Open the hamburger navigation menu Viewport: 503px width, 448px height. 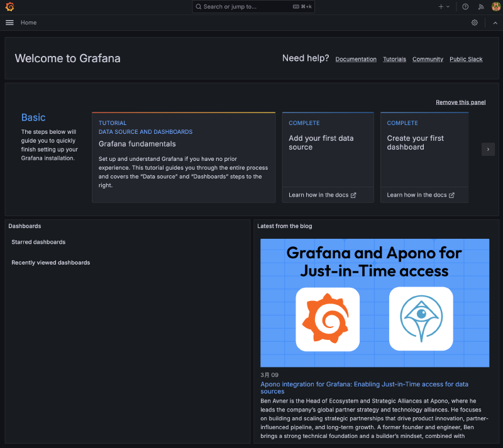[9, 23]
